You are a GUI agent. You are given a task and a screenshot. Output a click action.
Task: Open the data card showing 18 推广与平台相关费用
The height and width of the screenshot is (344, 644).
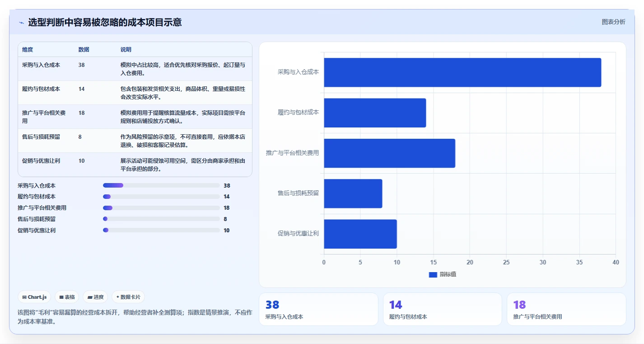(x=566, y=309)
